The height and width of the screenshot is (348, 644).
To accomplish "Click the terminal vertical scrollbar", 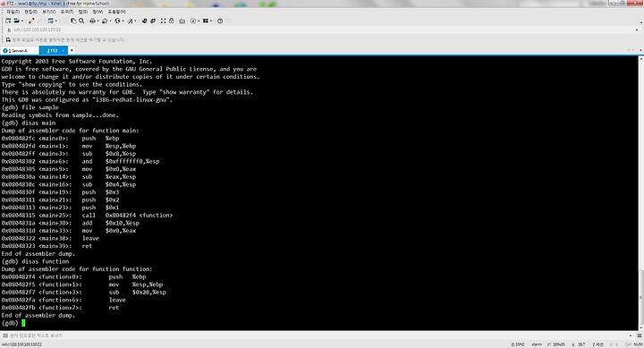I will click(640, 193).
